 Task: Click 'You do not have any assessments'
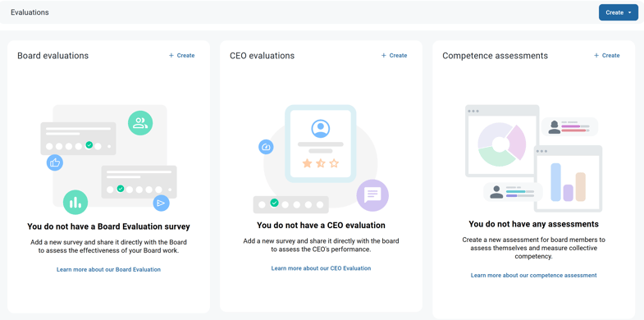click(x=533, y=224)
